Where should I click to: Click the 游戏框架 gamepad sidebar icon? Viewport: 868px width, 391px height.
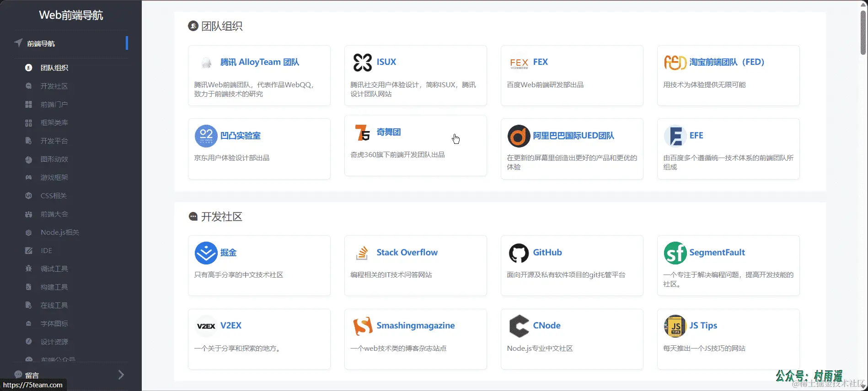(x=29, y=177)
